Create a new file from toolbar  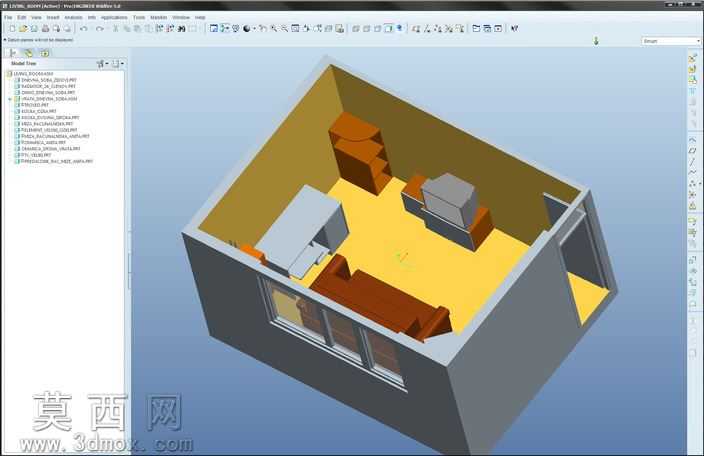pyautogui.click(x=12, y=28)
